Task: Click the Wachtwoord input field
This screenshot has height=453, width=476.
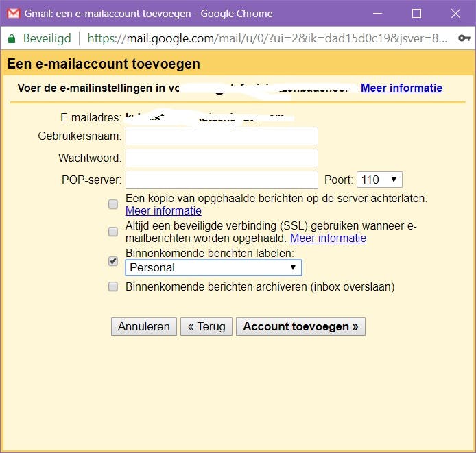Action: (222, 158)
